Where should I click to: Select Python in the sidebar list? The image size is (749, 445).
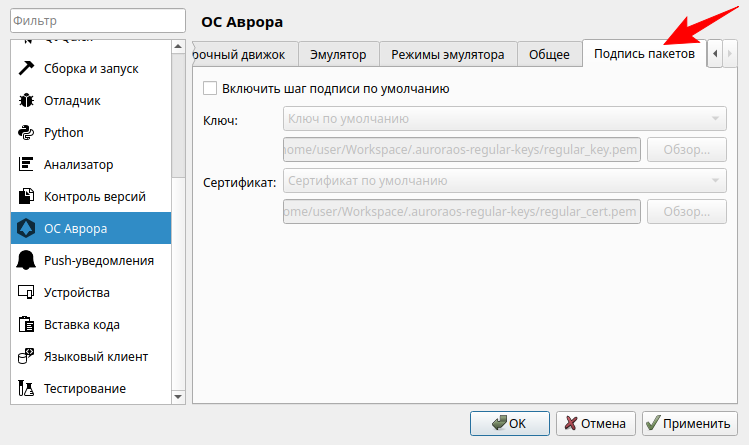tap(91, 132)
